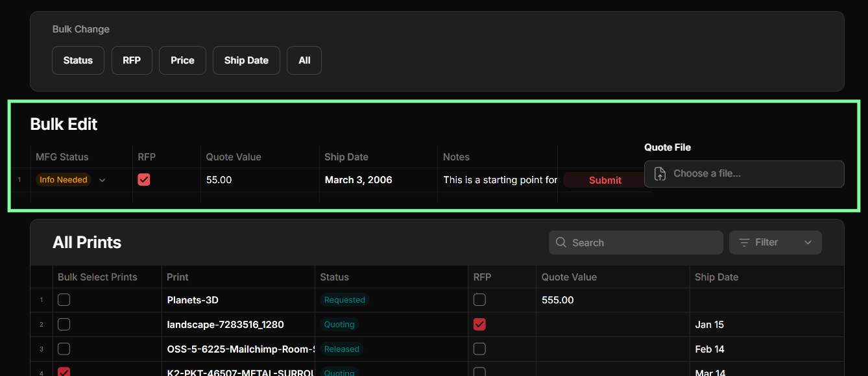Toggle the RFP checkbox in Bulk Edit row
Screen dimensions: 868x376
coord(144,180)
